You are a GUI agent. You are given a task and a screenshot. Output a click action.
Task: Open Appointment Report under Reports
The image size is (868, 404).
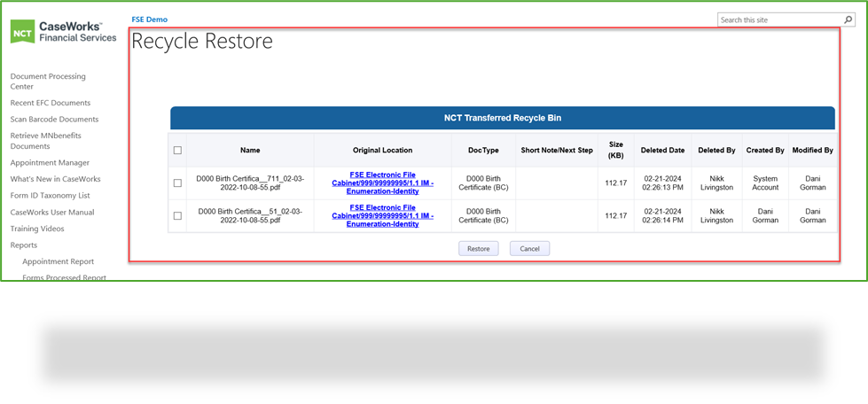point(59,261)
